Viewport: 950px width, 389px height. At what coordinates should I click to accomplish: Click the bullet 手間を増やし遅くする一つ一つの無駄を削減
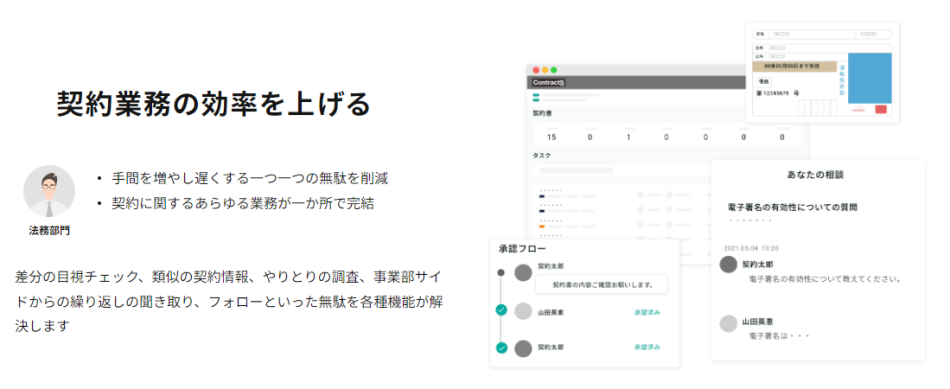point(250,179)
